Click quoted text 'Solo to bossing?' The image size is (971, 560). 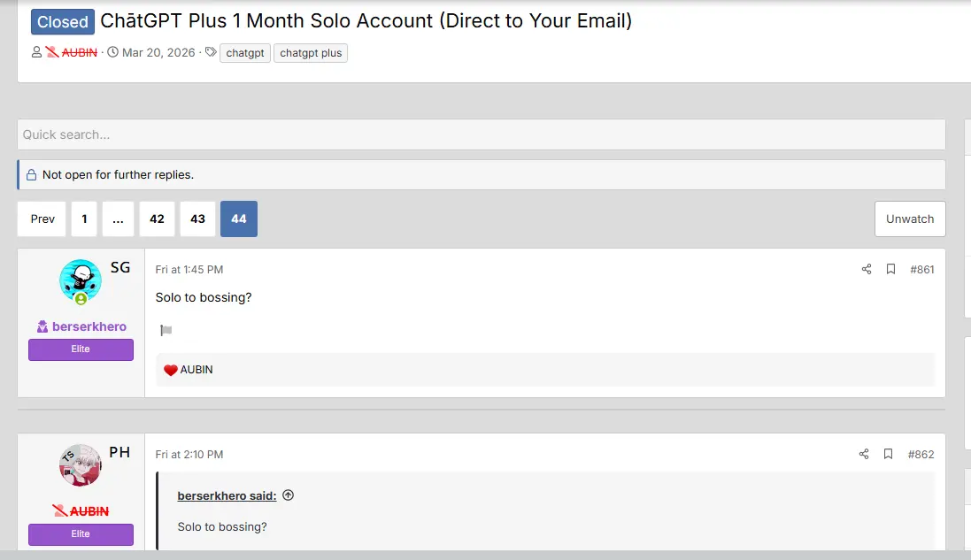221,526
